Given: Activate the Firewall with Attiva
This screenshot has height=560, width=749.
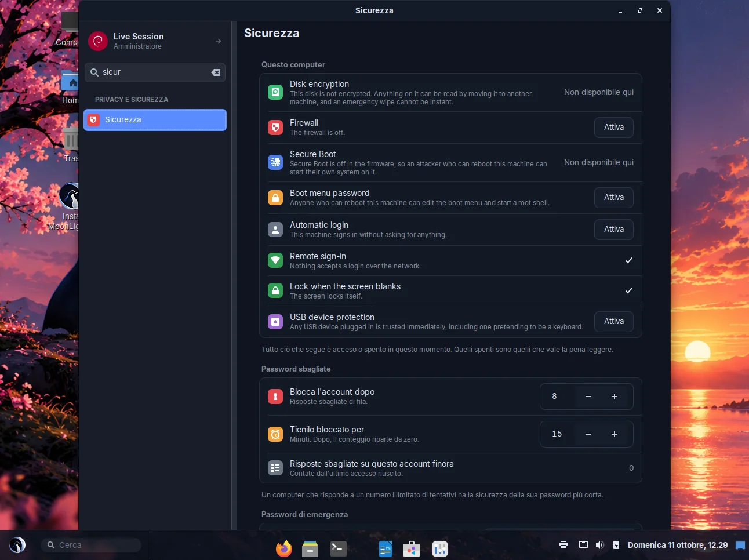Looking at the screenshot, I should 614,128.
